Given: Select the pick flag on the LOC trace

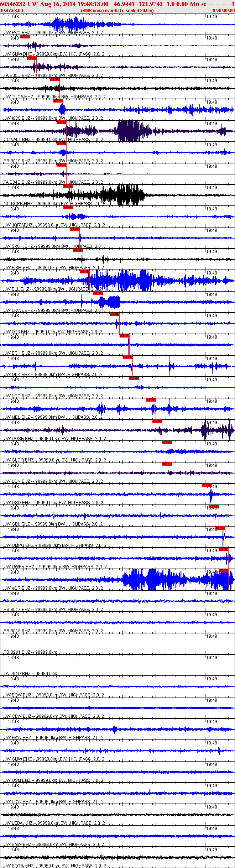Looking at the screenshot, I should 134,378.
